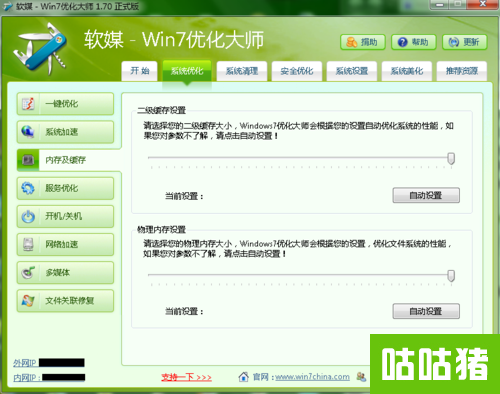500x394 pixels.
Task: Open the 网络加速 sidebar section
Action: point(65,244)
